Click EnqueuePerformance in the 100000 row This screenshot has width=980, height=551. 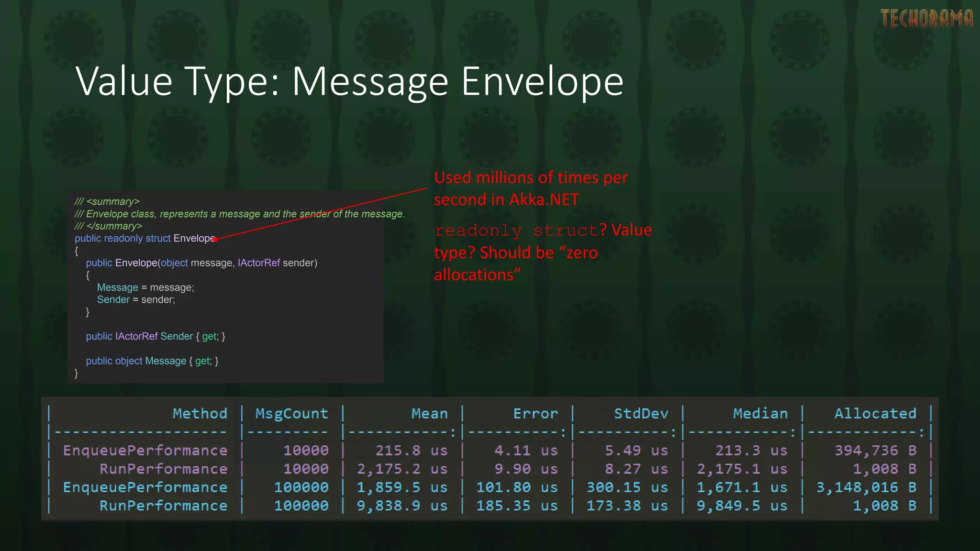(145, 487)
